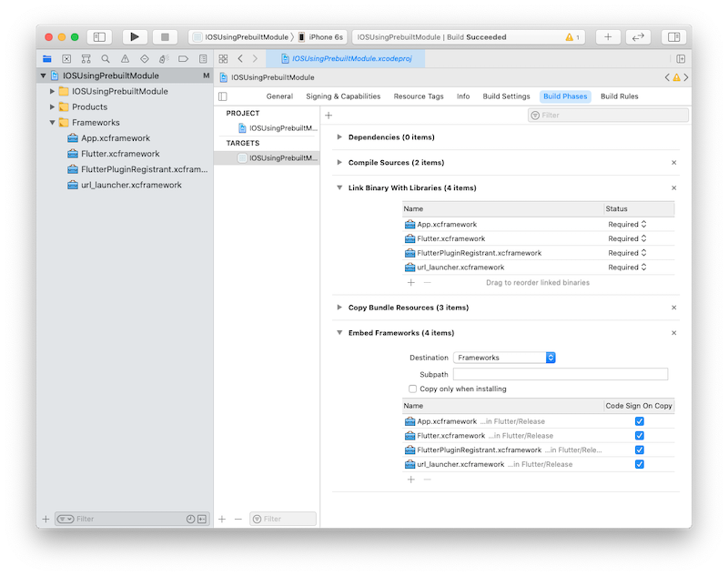This screenshot has width=728, height=576.
Task: Click the build phases Filter field
Action: [608, 115]
